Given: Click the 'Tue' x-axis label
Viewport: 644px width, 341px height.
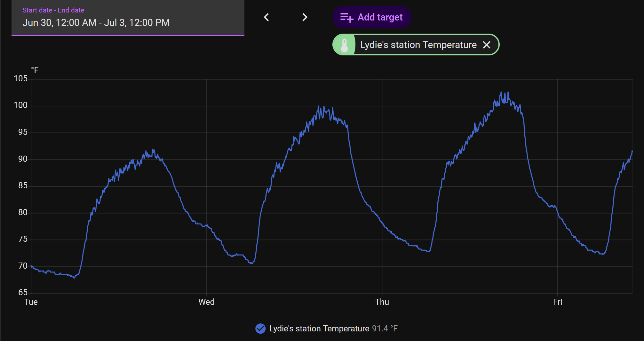Looking at the screenshot, I should (31, 302).
